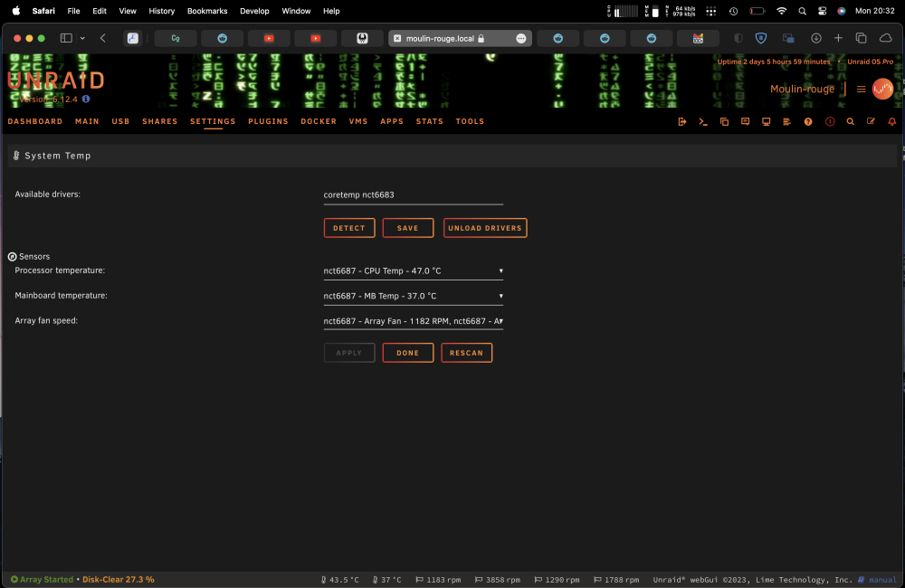Click the Done button
The width and height of the screenshot is (905, 588).
(408, 353)
